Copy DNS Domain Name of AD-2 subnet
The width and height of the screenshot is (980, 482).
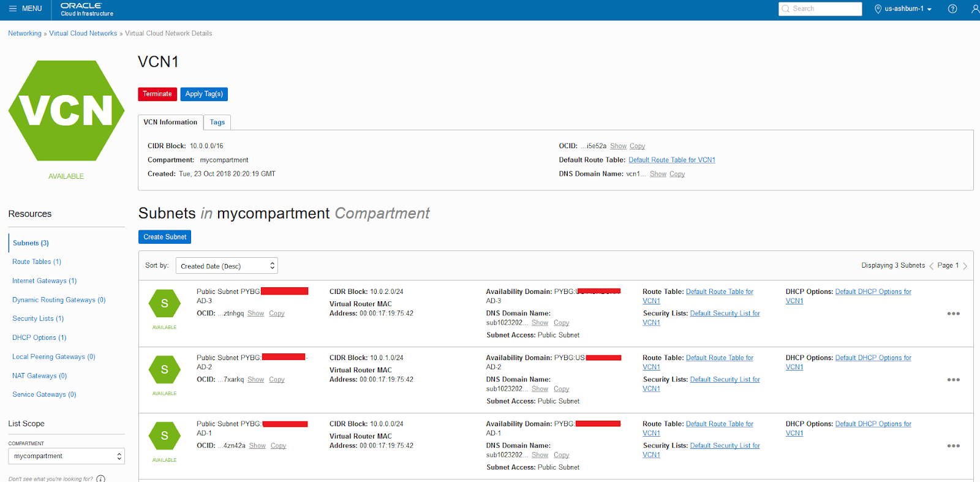tap(561, 389)
